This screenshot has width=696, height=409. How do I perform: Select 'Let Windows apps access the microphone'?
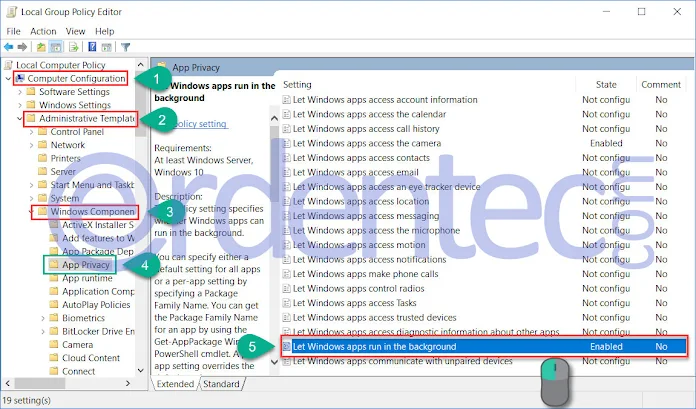pos(483,230)
